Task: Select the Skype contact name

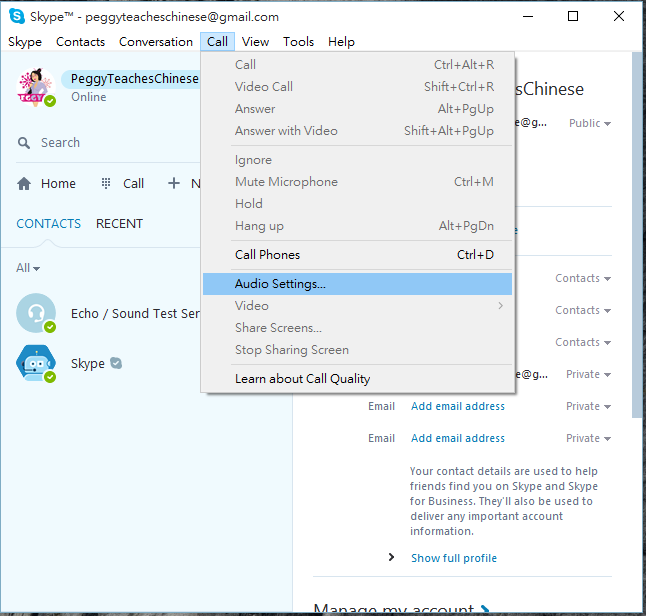Action: pos(88,363)
